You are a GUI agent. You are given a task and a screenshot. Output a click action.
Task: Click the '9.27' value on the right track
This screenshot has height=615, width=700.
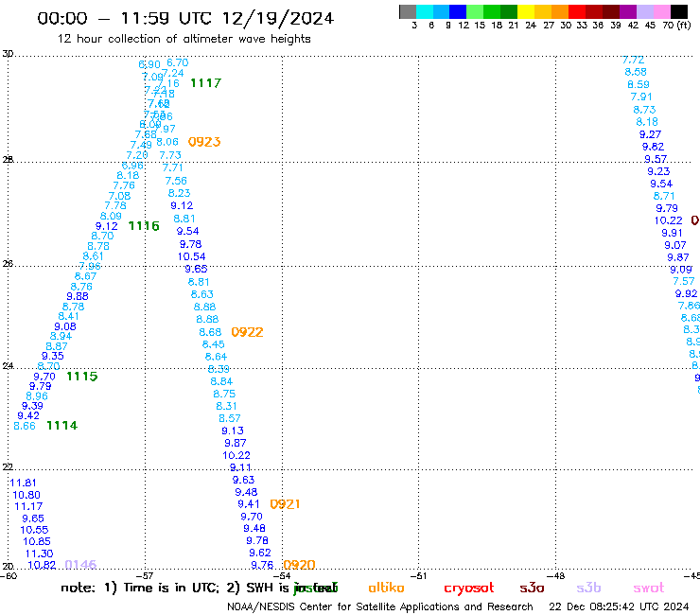(x=650, y=135)
